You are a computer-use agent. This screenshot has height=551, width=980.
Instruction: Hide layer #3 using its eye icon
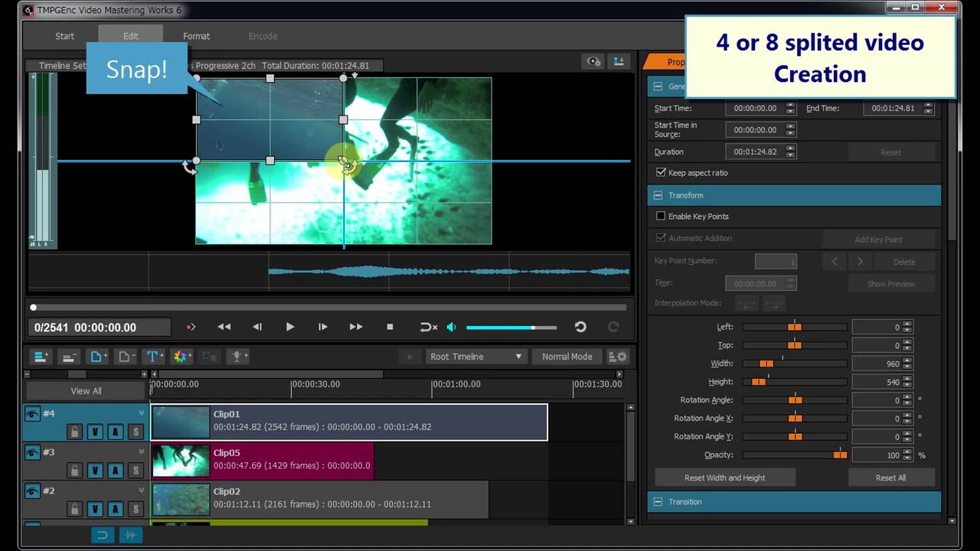[x=32, y=452]
